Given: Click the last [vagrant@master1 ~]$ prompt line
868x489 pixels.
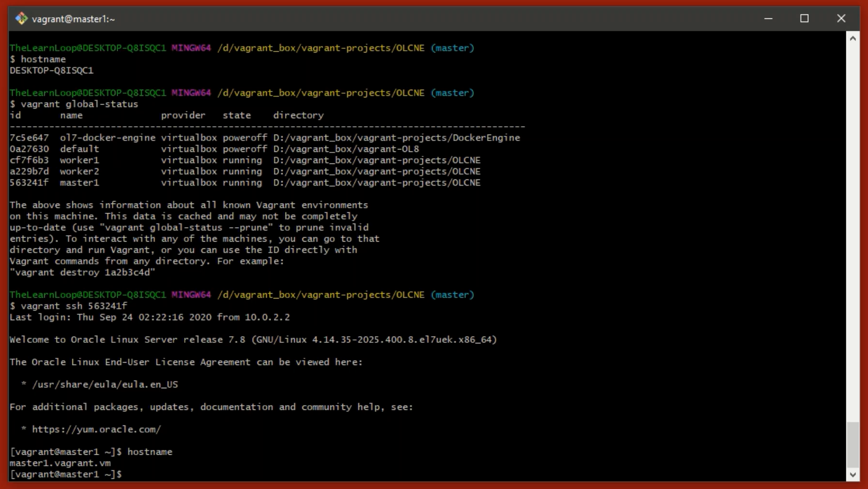Looking at the screenshot, I should tap(66, 474).
